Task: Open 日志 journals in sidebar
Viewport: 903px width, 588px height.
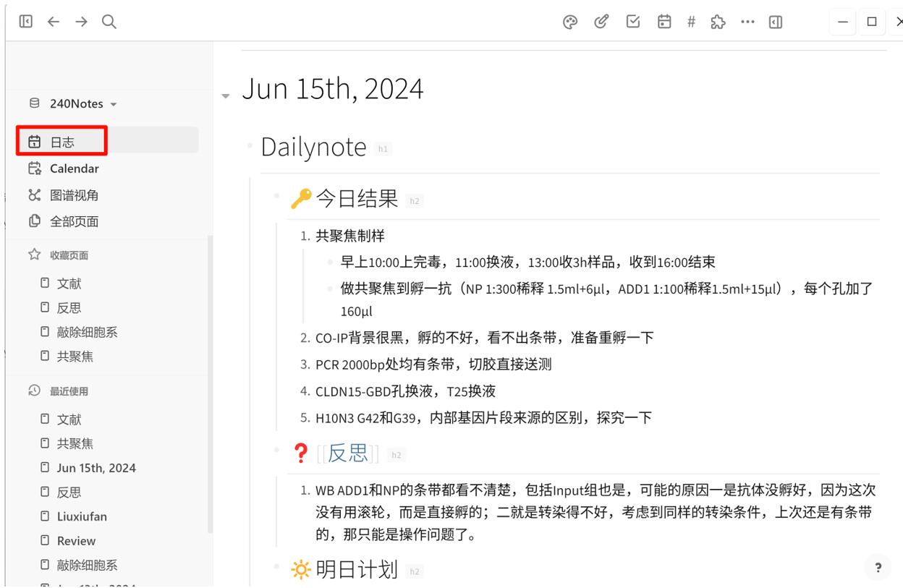Action: click(x=109, y=142)
